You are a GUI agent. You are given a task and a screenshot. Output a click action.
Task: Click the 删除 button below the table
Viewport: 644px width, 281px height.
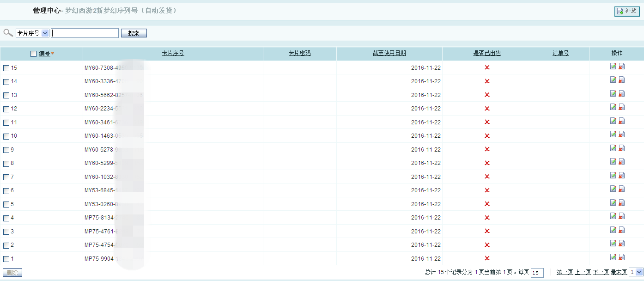pyautogui.click(x=12, y=273)
